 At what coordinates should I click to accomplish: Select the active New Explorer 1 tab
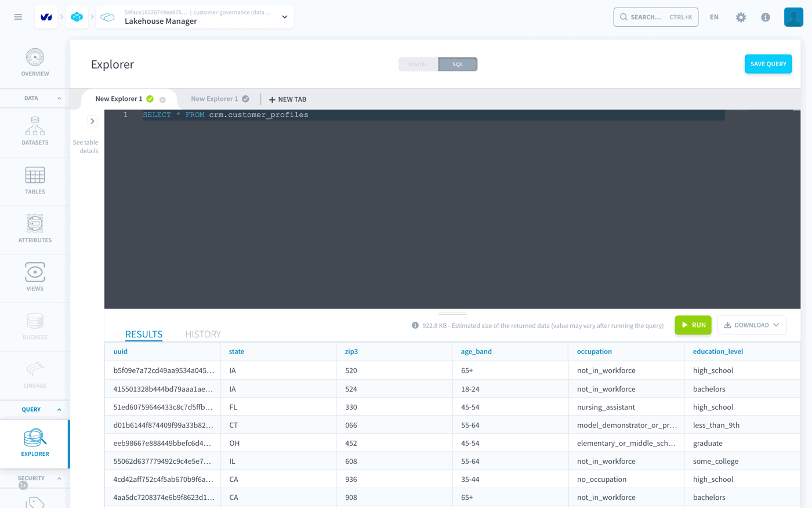coord(119,99)
